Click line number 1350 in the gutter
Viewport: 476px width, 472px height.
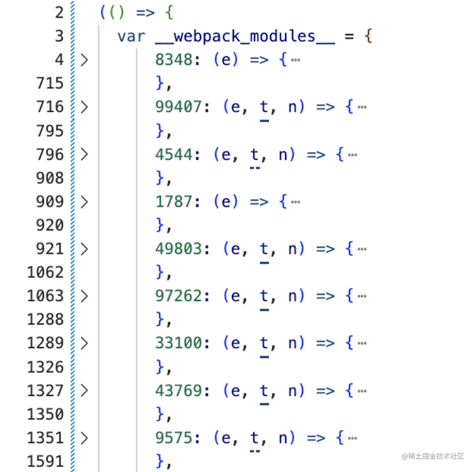(x=45, y=415)
